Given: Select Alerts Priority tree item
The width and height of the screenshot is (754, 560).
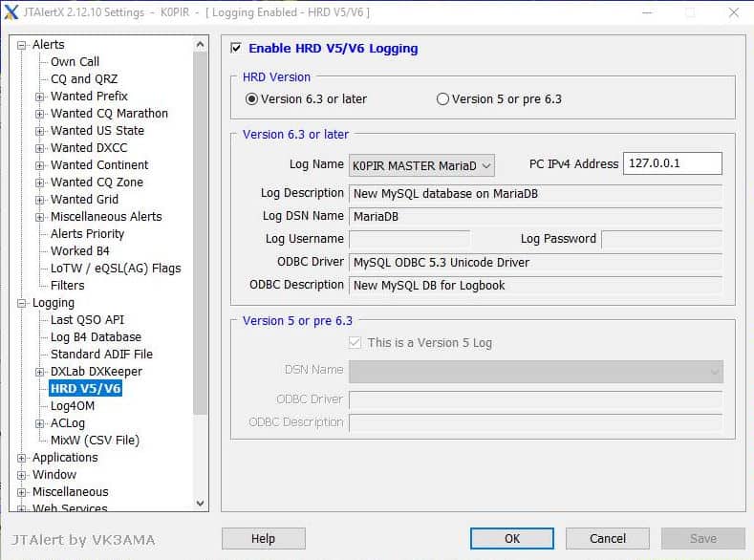Looking at the screenshot, I should (88, 233).
